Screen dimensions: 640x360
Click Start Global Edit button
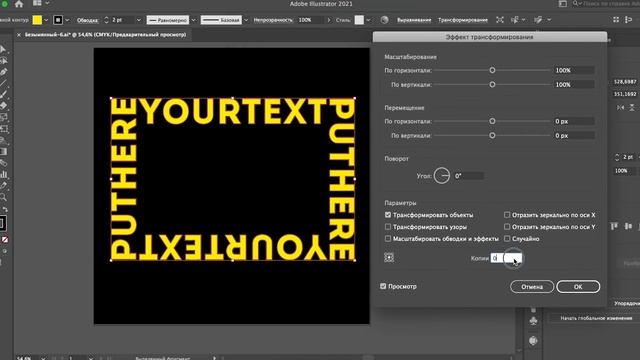pos(596,318)
